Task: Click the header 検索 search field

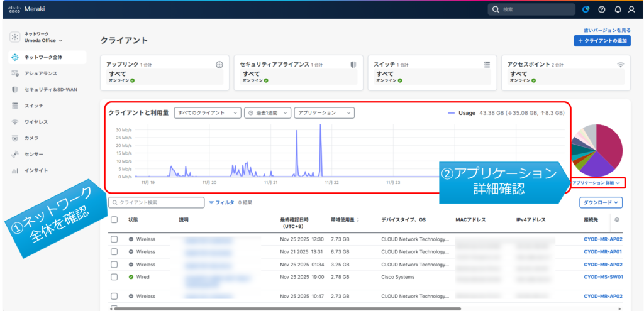Action: point(531,9)
